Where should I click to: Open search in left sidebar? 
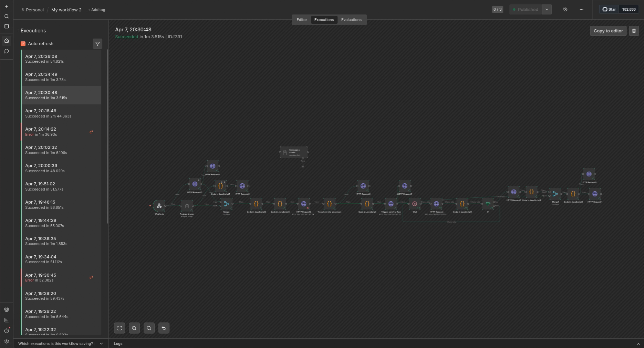7,17
